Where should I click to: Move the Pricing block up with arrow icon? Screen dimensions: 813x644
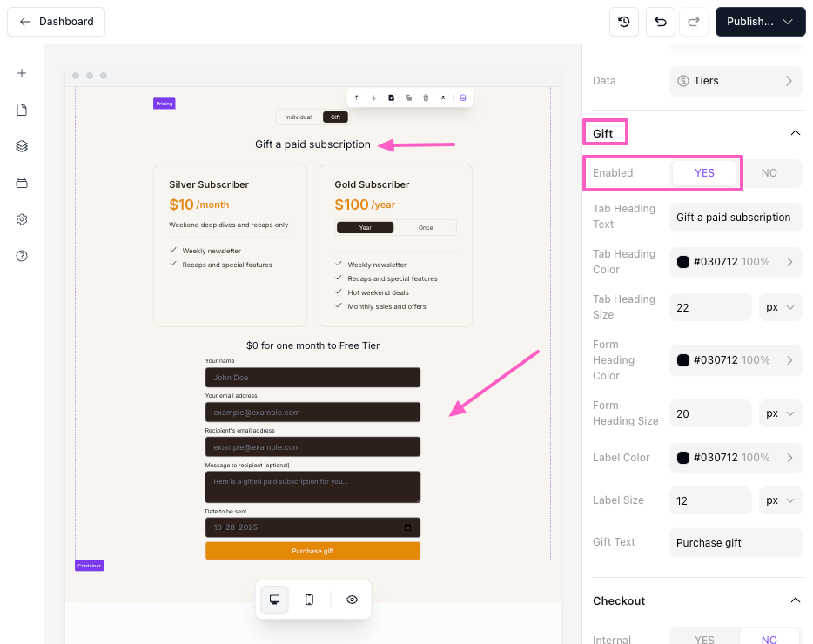coord(356,97)
